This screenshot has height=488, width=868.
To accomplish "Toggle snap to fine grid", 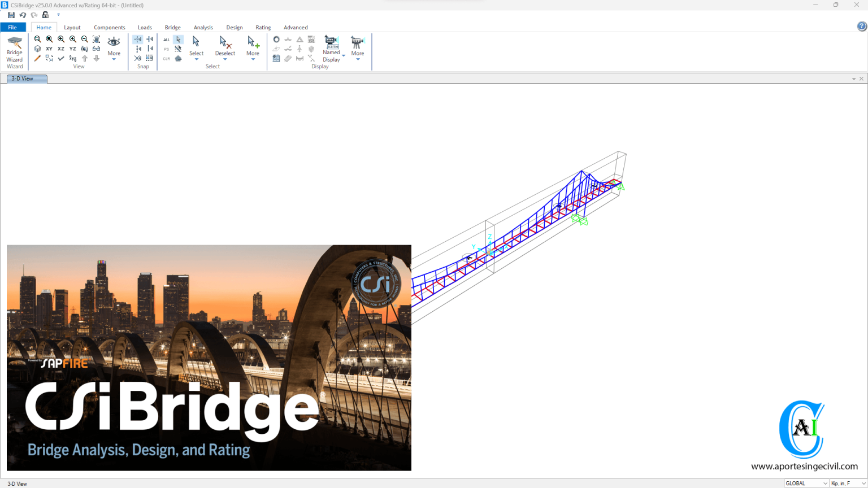I will coord(150,58).
